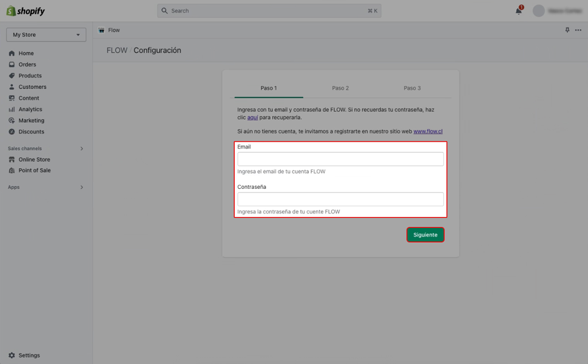Focus the Email input field

(x=341, y=159)
